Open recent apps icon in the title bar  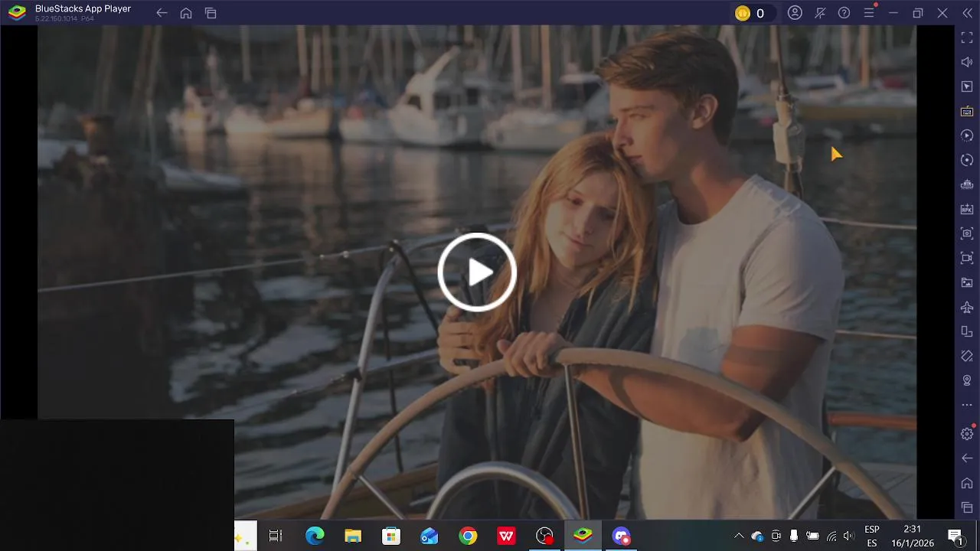pos(211,13)
